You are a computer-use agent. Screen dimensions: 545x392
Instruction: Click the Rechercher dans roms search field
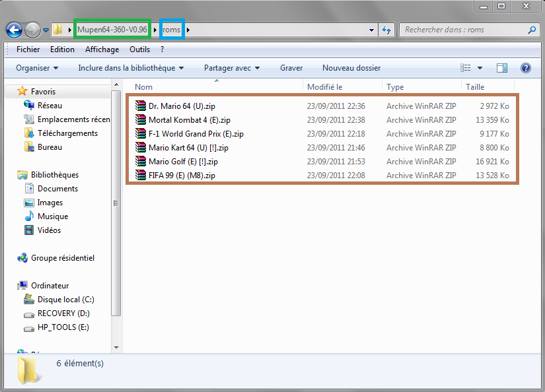(x=462, y=30)
